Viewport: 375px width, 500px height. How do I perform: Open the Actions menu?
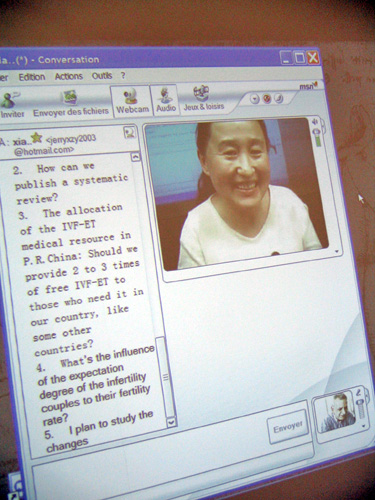coord(69,76)
